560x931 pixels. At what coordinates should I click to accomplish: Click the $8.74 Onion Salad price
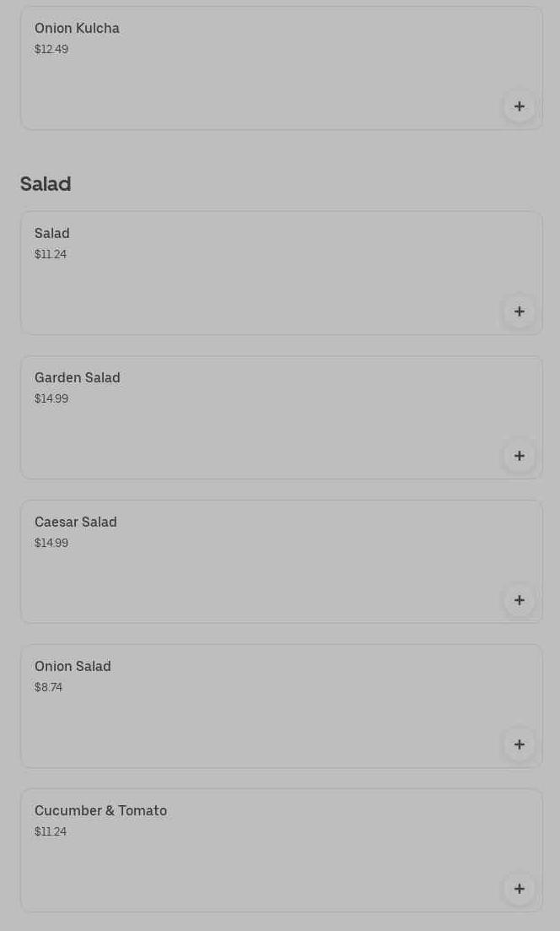click(x=48, y=688)
